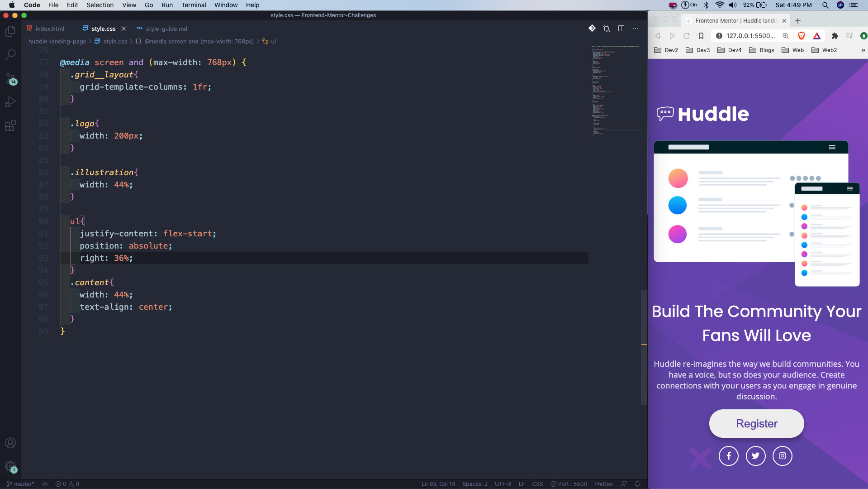The height and width of the screenshot is (489, 868).
Task: Open the Wi-Fi menu bar icon
Action: [720, 5]
